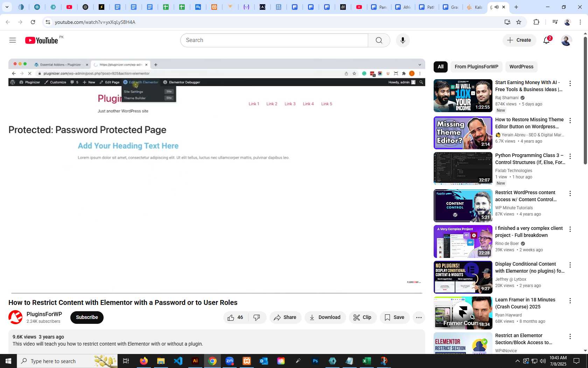Open Task View on the taskbar

[x=126, y=361]
